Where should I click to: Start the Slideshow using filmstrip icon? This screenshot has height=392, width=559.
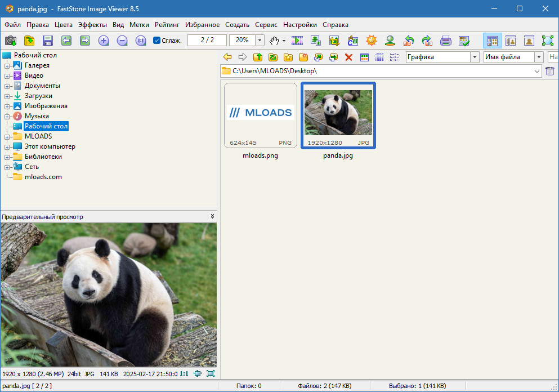pyautogui.click(x=297, y=41)
